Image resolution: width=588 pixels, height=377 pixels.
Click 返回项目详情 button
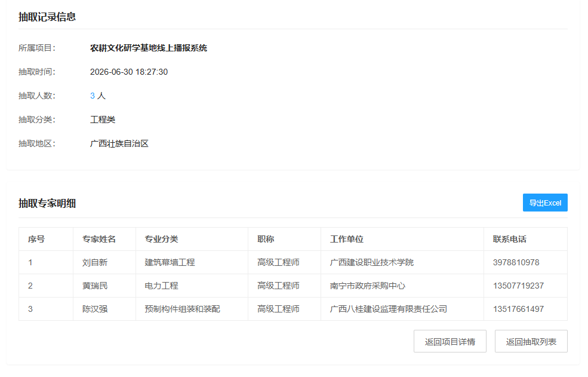point(450,341)
